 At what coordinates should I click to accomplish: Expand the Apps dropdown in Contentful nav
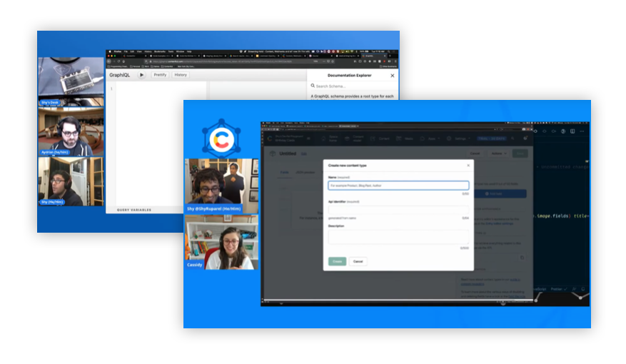(x=430, y=138)
